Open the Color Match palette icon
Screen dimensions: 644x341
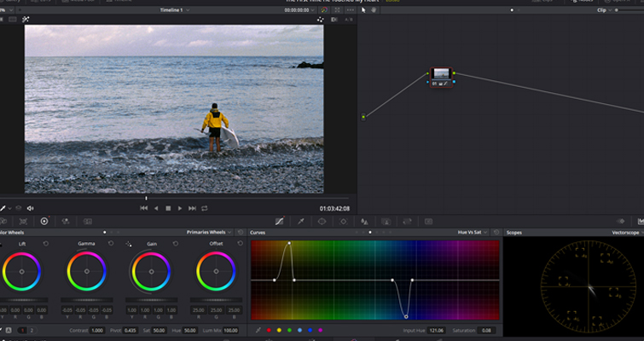[x=23, y=221]
